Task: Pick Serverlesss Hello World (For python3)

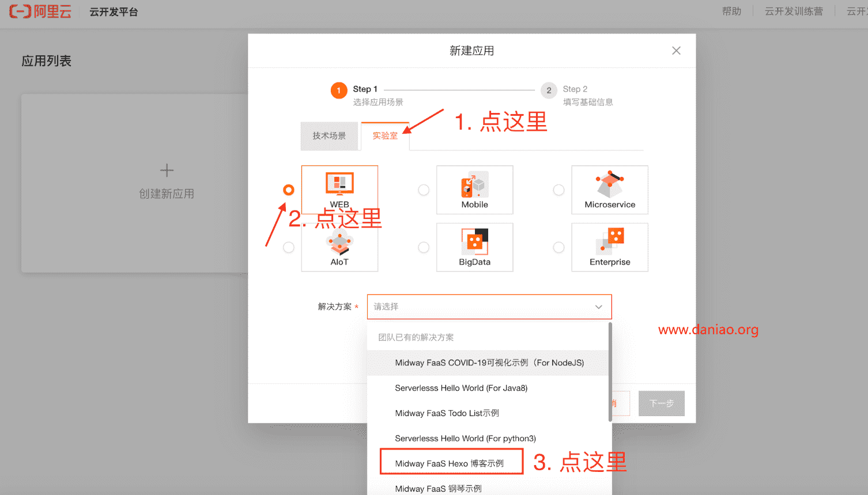Action: point(488,439)
